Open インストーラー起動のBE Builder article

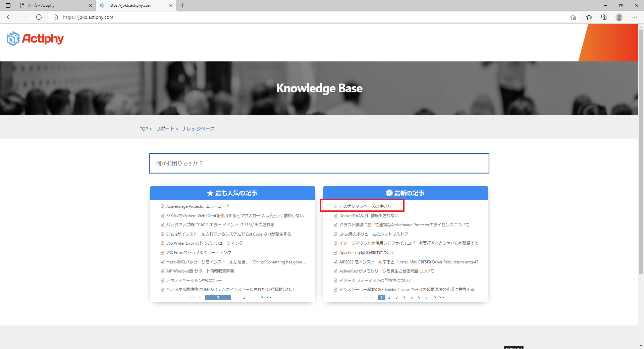click(407, 290)
